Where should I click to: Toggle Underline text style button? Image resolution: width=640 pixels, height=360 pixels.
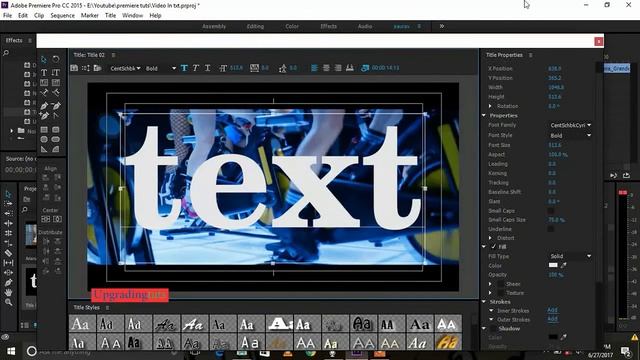[208, 68]
